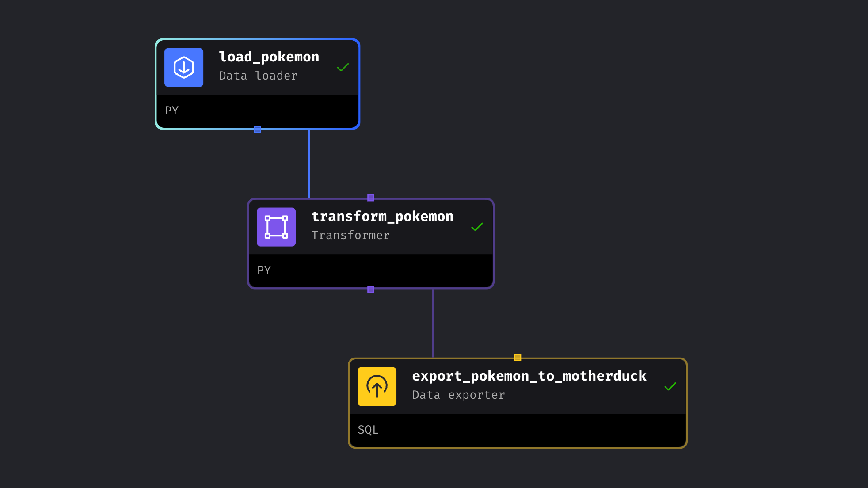Viewport: 868px width, 488px height.
Task: Click export block yellow top input port
Action: pyautogui.click(x=518, y=357)
